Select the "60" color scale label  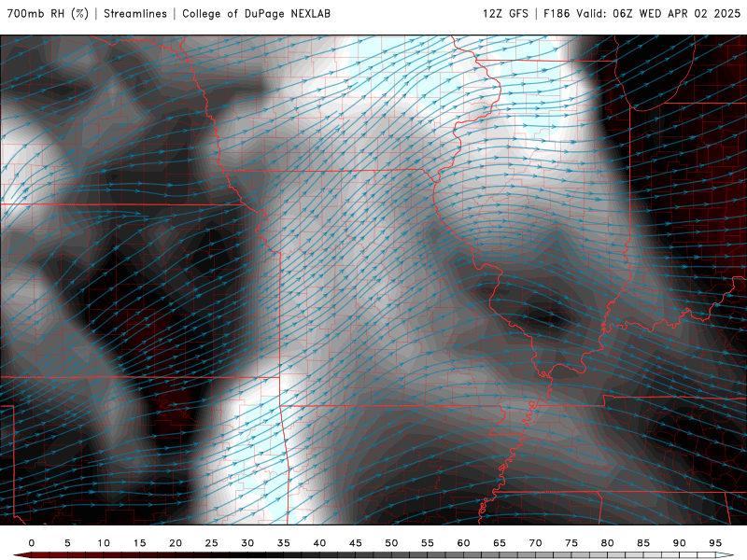tap(463, 543)
